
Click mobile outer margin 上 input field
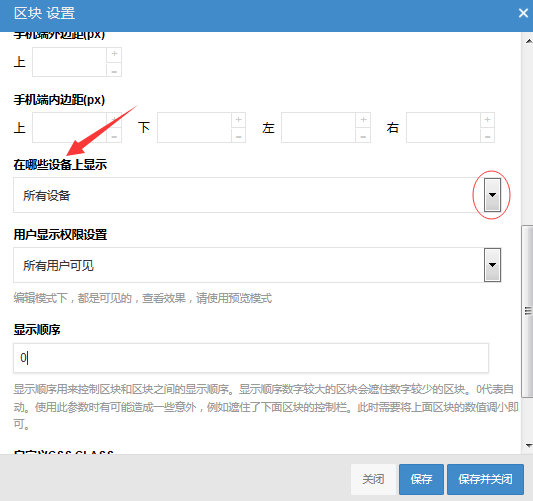point(69,62)
